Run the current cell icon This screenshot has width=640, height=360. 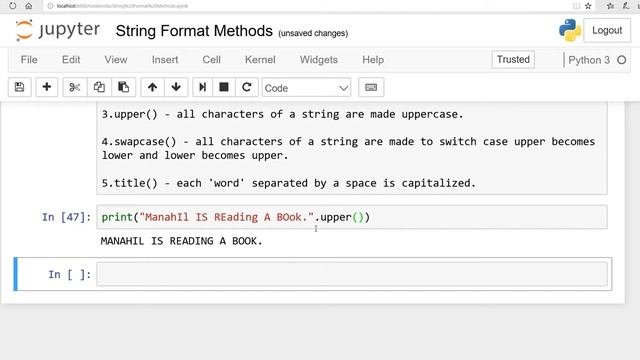pyautogui.click(x=202, y=87)
